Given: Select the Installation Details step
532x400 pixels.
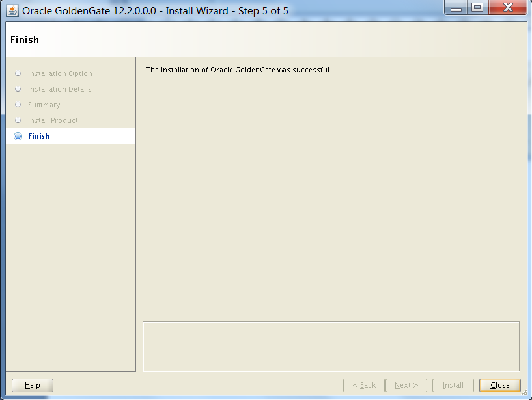Looking at the screenshot, I should [60, 89].
